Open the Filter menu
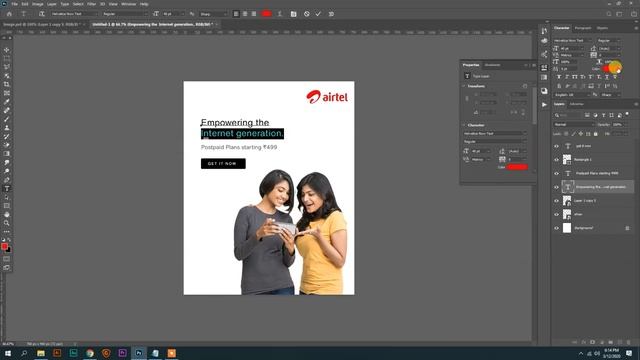Image resolution: width=640 pixels, height=360 pixels. 91,4
